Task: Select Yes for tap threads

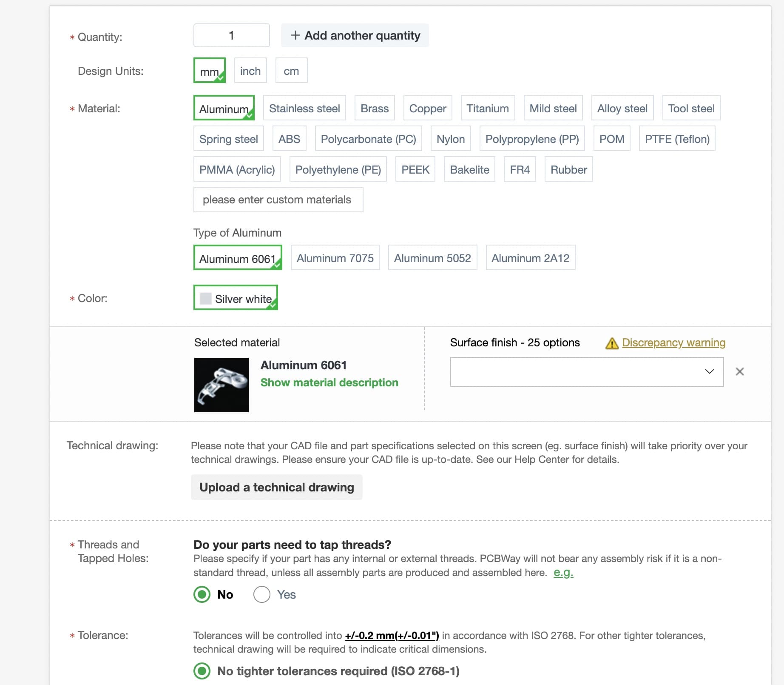Action: tap(262, 594)
